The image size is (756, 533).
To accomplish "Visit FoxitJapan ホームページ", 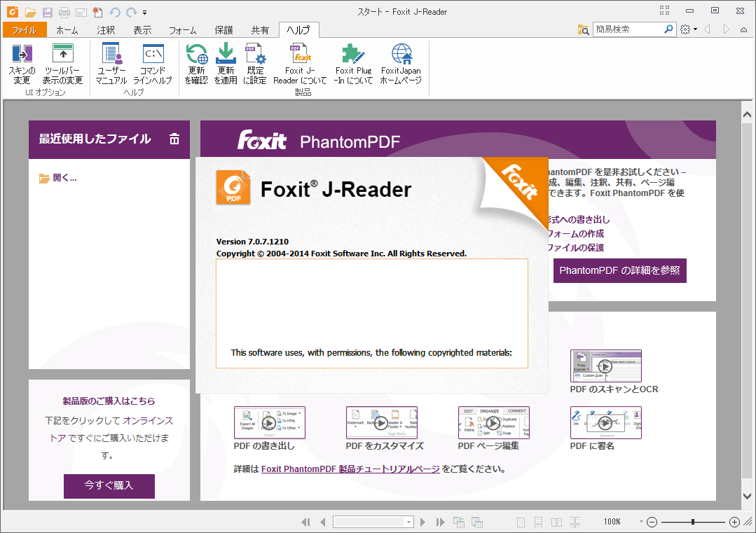I will point(401,64).
